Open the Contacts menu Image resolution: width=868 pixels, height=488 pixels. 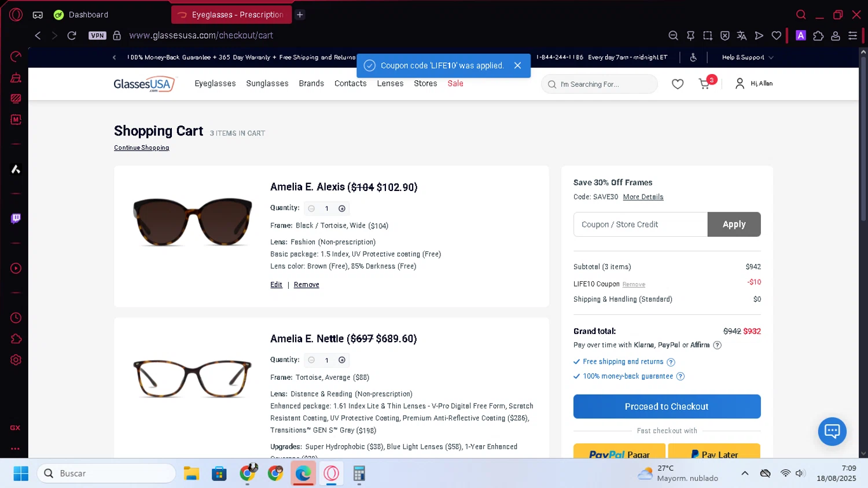click(351, 83)
